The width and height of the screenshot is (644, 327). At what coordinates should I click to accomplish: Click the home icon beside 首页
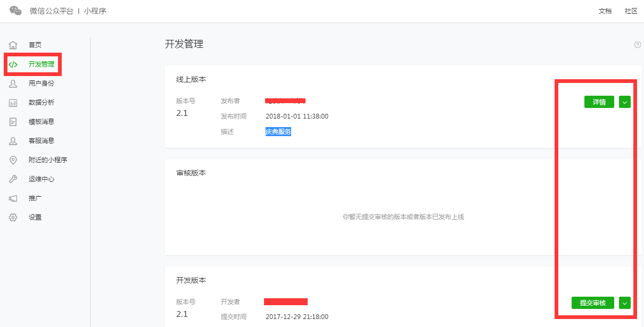point(13,45)
